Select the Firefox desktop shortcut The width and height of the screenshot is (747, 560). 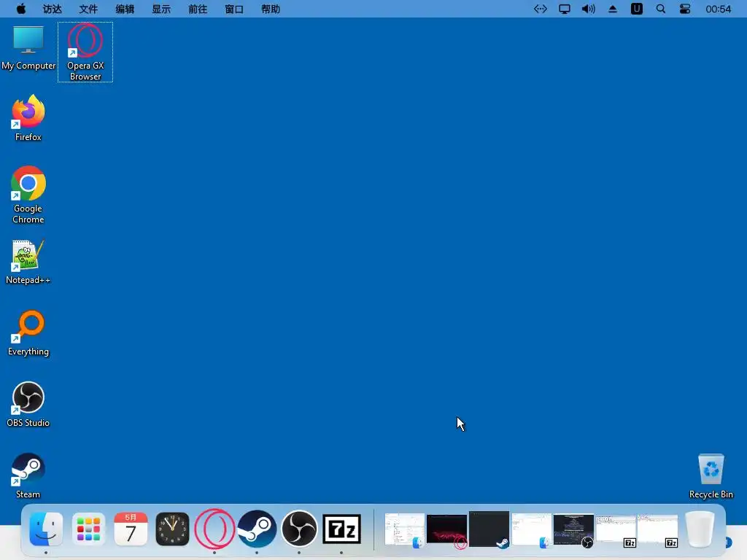[x=28, y=118]
